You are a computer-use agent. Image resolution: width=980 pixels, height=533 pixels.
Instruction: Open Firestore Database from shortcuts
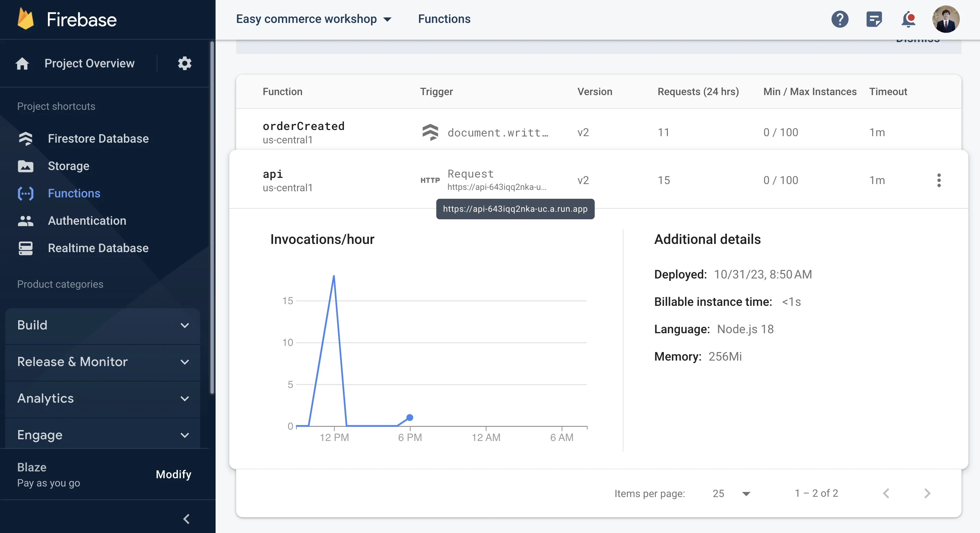tap(98, 139)
